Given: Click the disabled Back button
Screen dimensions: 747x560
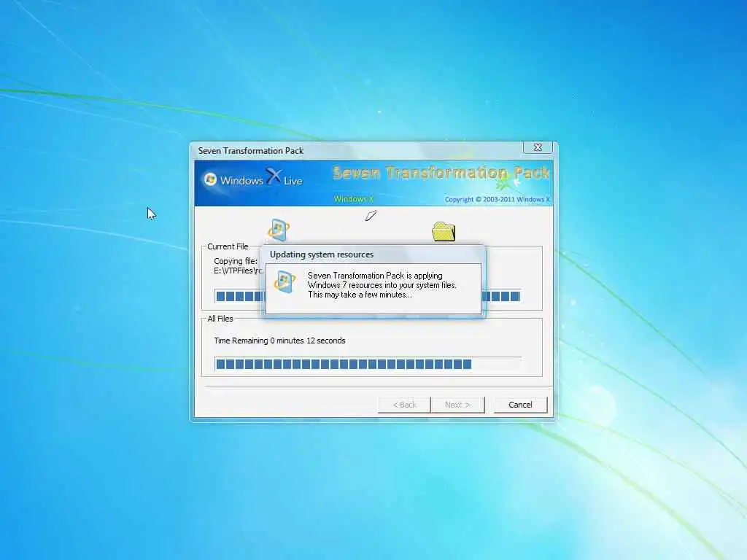Looking at the screenshot, I should click(404, 405).
